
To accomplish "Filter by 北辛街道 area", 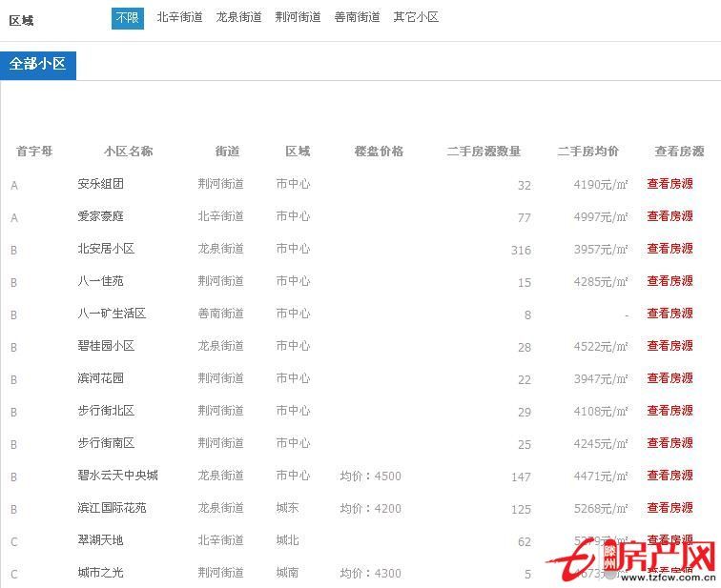I will point(179,17).
